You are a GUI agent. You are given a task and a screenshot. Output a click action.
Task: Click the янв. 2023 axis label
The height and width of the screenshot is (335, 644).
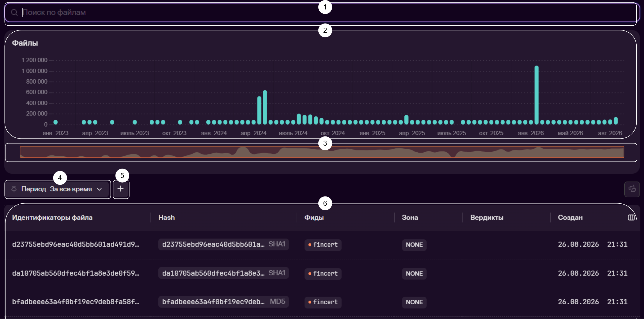pos(56,133)
